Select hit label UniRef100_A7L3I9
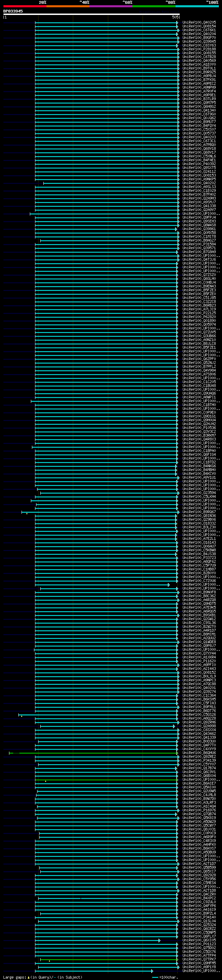Viewport: 222px width, 980px height. [x=199, y=309]
